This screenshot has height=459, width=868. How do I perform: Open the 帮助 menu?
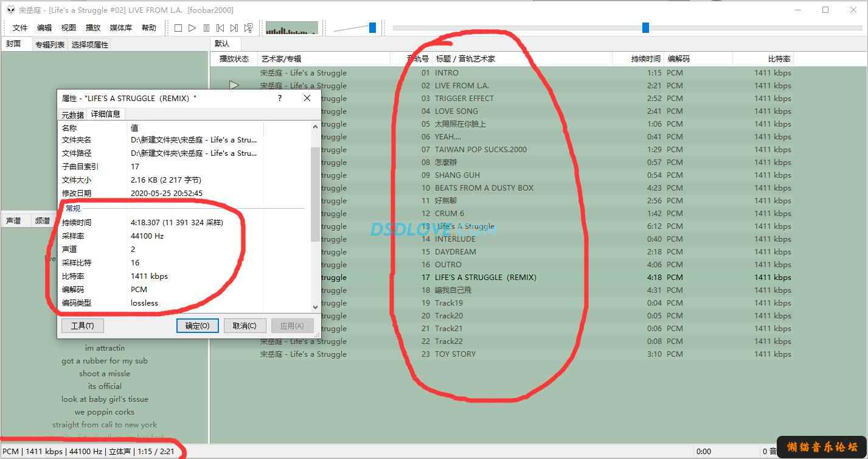[149, 28]
